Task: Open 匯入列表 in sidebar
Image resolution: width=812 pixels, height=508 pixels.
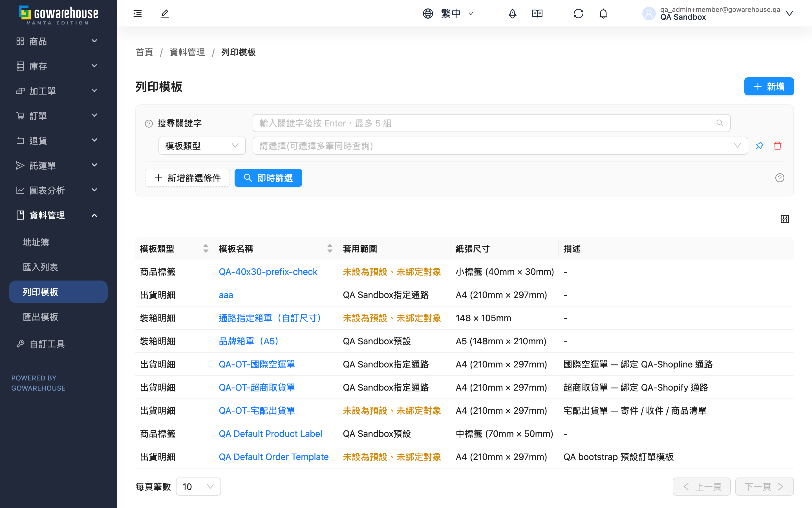Action: [x=58, y=267]
